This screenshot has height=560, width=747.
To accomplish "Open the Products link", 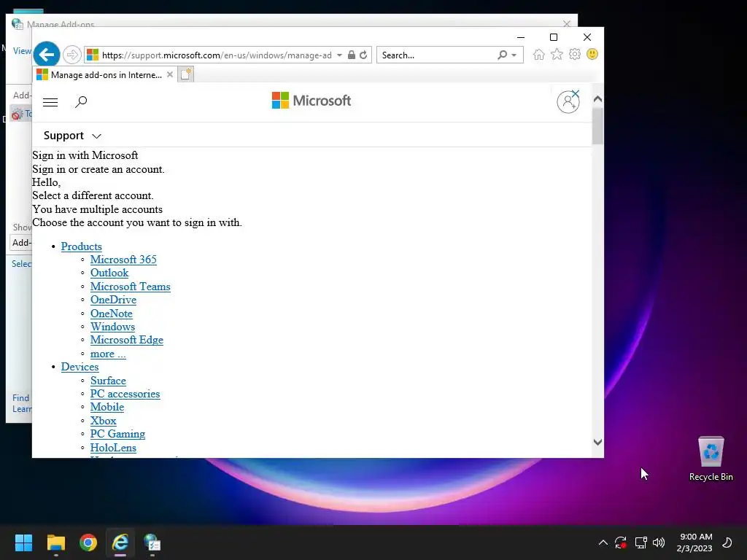I will [82, 246].
